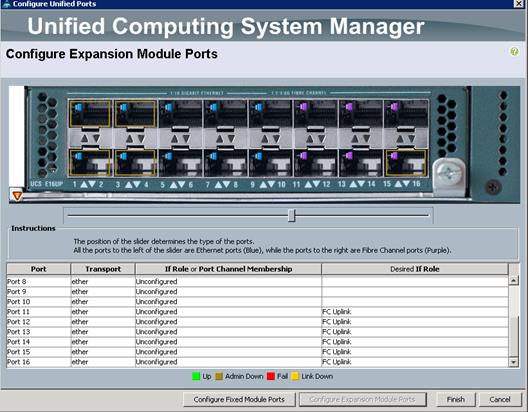This screenshot has height=412, width=528.
Task: Open the green help icon
Action: [514, 52]
